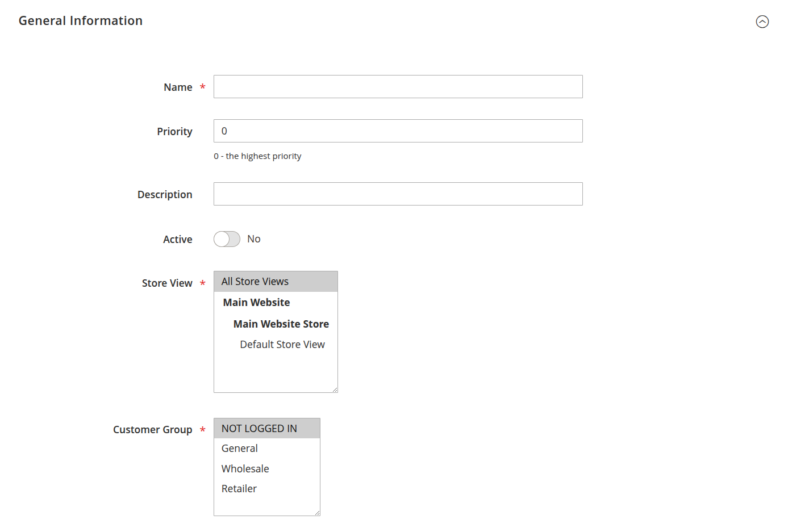Screen dimensions: 788x532
Task: Toggle the Active switch
Action: click(x=227, y=239)
